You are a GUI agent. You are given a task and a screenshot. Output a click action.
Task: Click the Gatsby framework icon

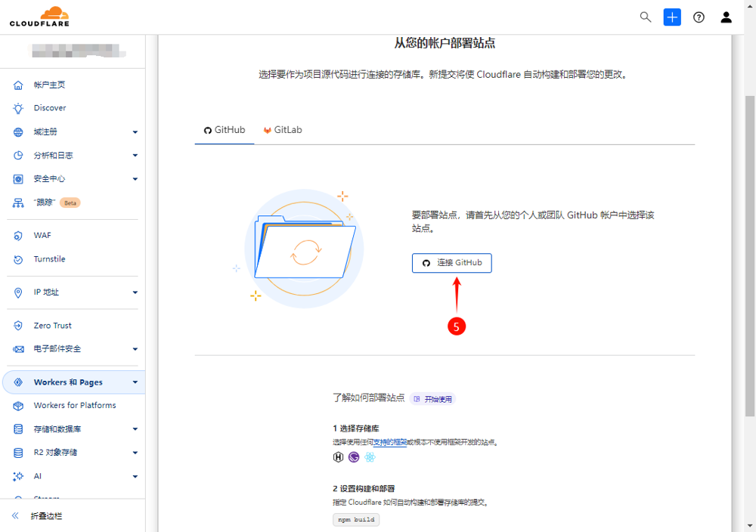coord(354,456)
